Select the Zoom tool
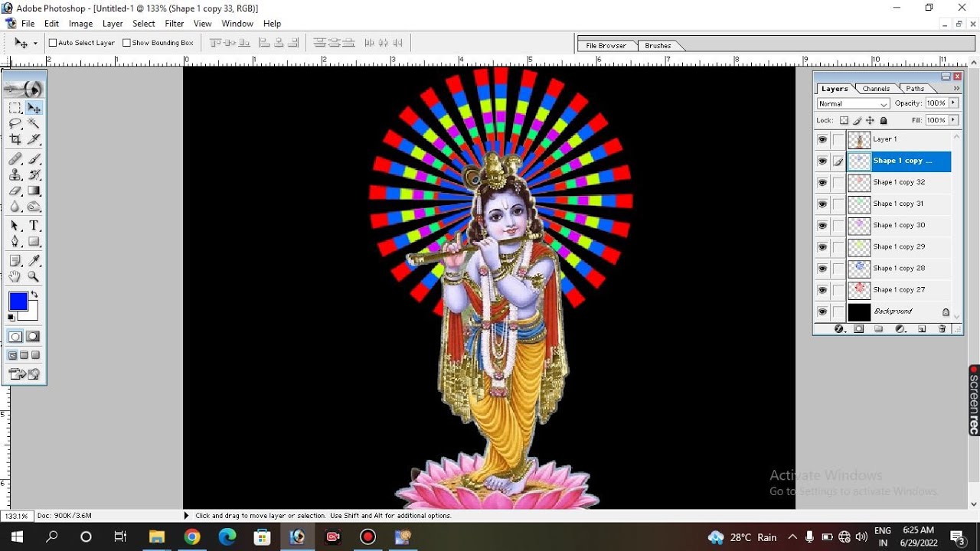The image size is (980, 551). coord(34,277)
